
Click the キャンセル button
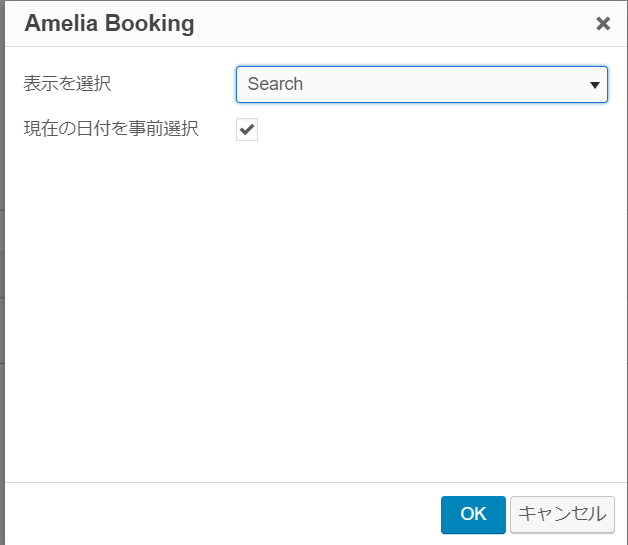pyautogui.click(x=562, y=515)
